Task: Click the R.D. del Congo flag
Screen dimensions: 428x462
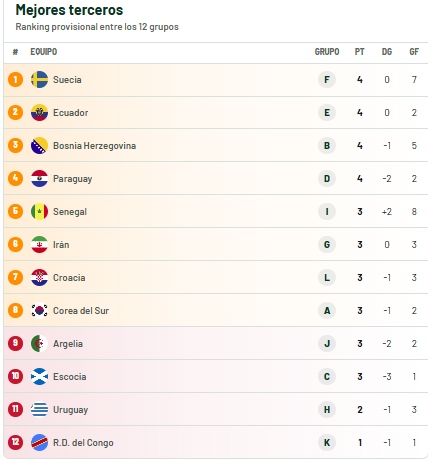Action: 39,443
